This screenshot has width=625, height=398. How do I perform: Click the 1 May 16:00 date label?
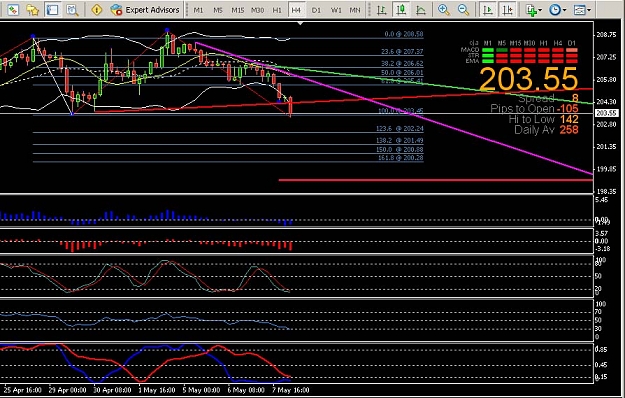click(x=156, y=390)
